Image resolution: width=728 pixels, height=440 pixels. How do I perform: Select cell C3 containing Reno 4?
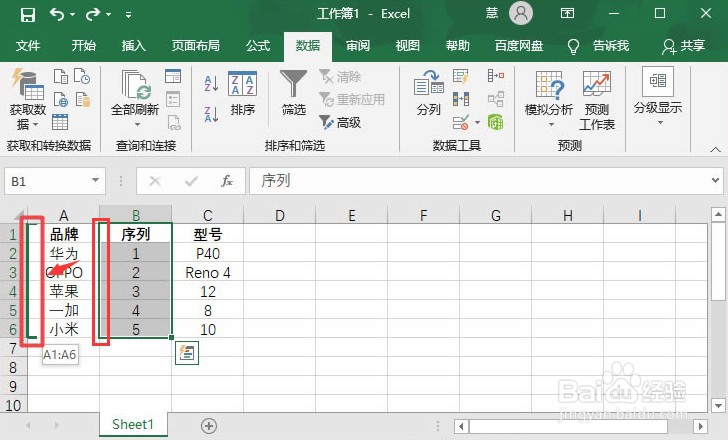(208, 272)
